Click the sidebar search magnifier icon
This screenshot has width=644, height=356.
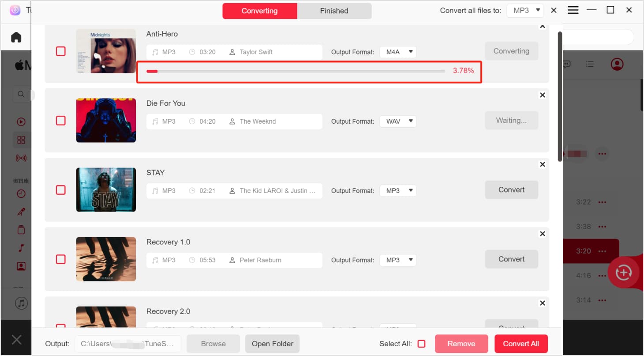(x=21, y=94)
